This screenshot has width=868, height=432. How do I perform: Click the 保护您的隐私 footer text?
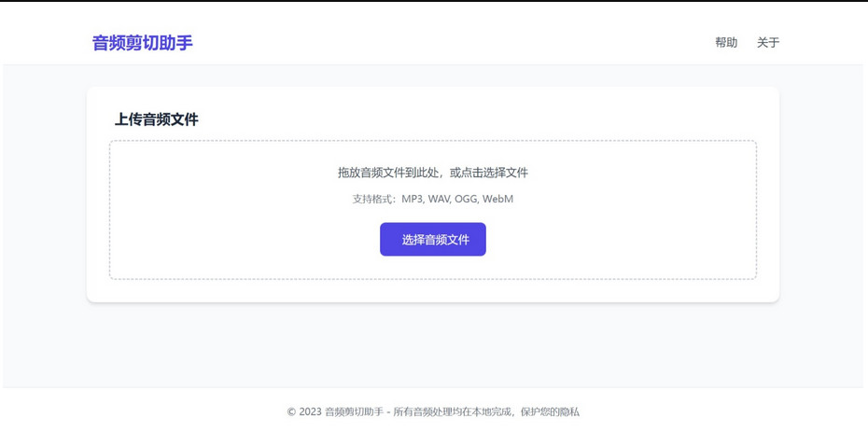coord(550,411)
